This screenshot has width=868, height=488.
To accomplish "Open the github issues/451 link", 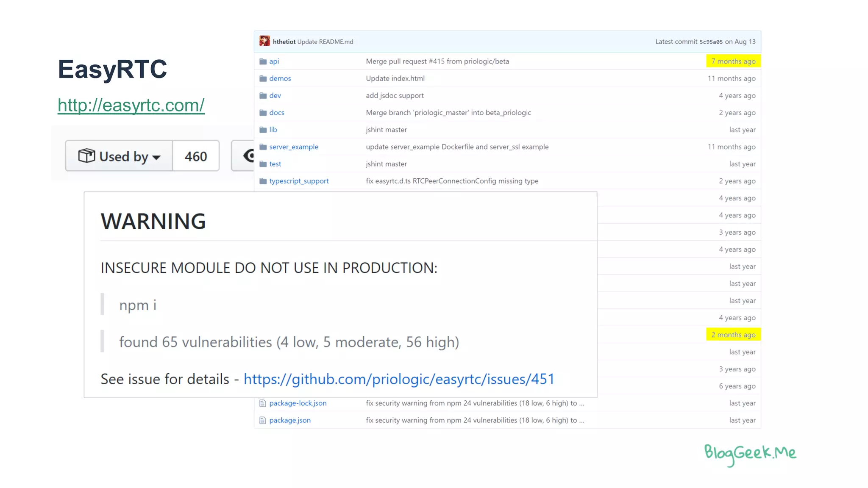I will coord(399,379).
